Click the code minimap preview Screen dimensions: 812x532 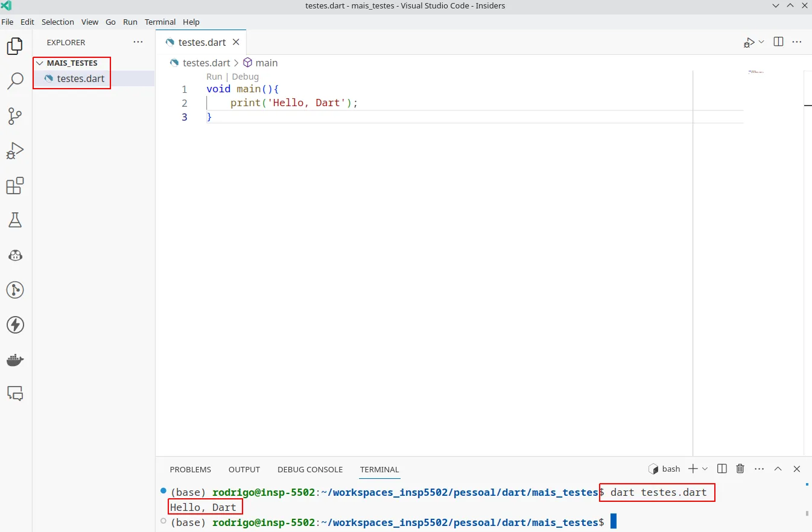[x=756, y=72]
